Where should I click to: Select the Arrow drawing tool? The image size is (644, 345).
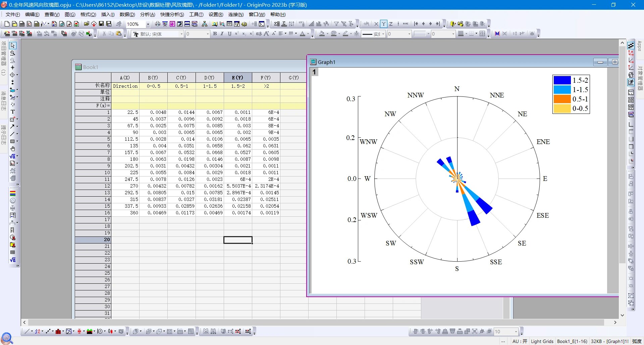[12, 127]
